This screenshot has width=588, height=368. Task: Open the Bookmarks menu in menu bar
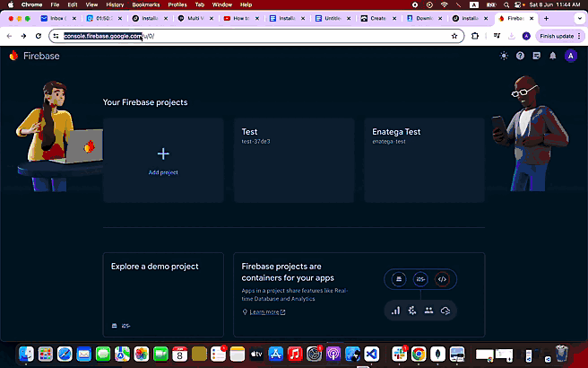pos(145,4)
